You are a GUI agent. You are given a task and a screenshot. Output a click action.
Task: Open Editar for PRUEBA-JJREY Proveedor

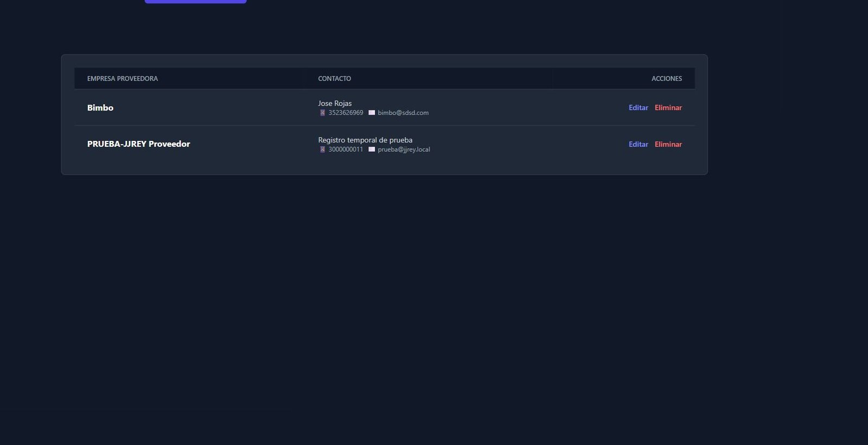point(638,144)
